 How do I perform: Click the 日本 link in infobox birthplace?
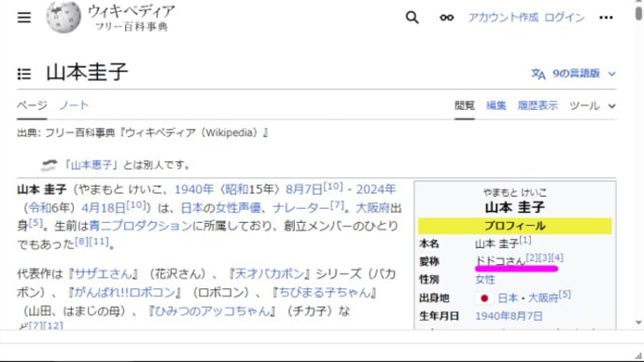[x=508, y=298]
